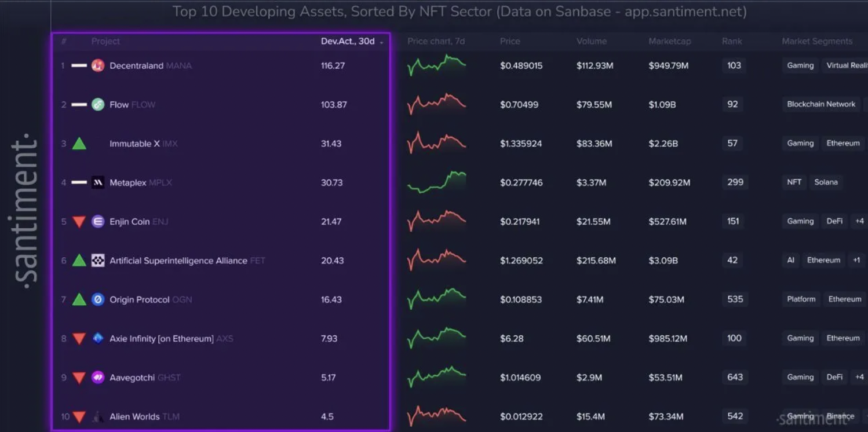This screenshot has width=868, height=432.
Task: Click the $2.26B marketcap for Immutable X
Action: click(x=663, y=144)
